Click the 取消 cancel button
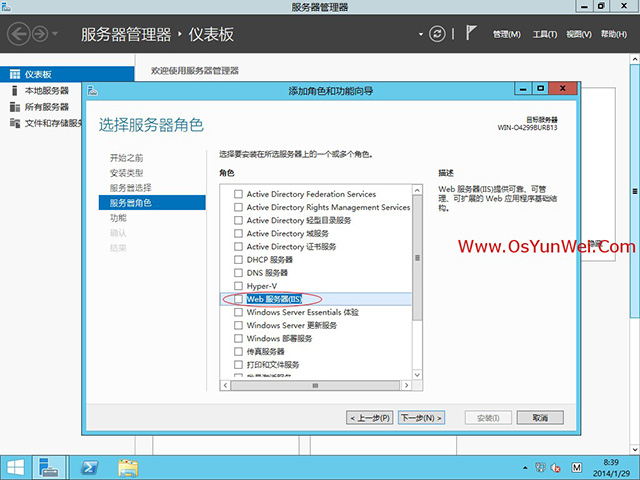This screenshot has height=480, width=640. tap(540, 418)
